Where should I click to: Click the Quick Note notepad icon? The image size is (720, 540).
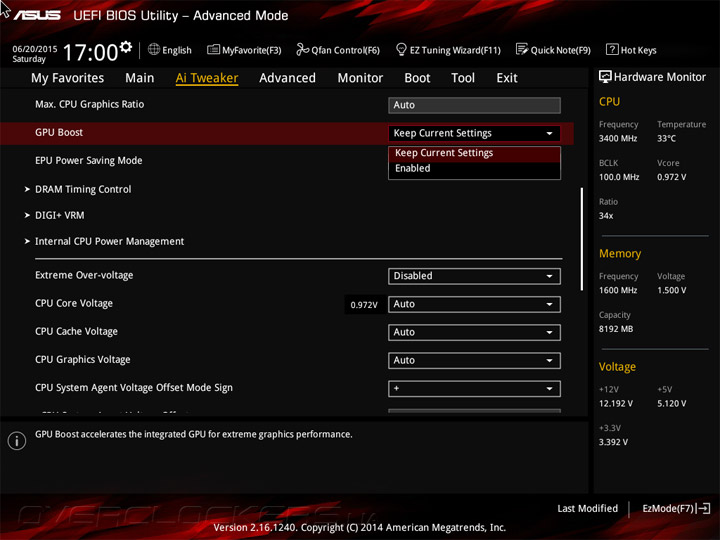(x=522, y=49)
